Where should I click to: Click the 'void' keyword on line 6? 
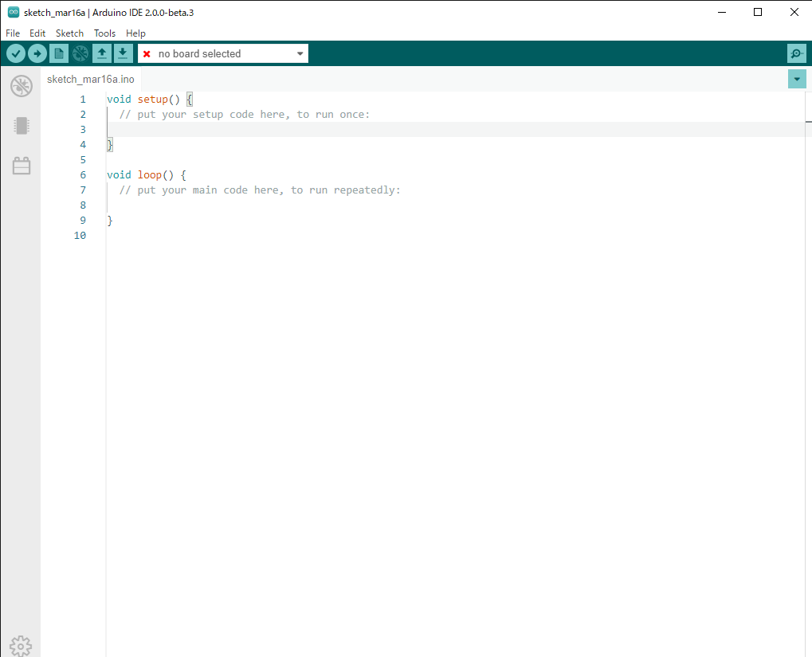pyautogui.click(x=119, y=175)
